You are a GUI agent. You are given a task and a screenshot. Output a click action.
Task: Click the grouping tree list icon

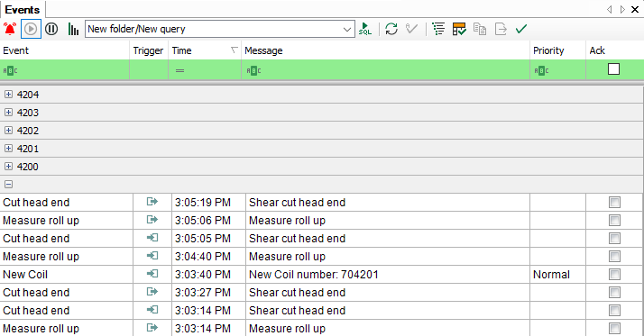pyautogui.click(x=438, y=29)
